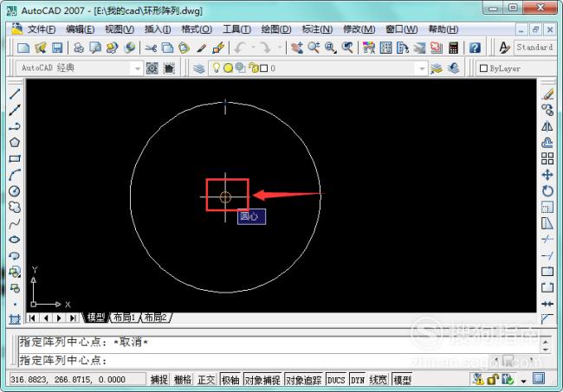Select the Trim tool
Viewport: 563px width, 392px height.
[547, 240]
